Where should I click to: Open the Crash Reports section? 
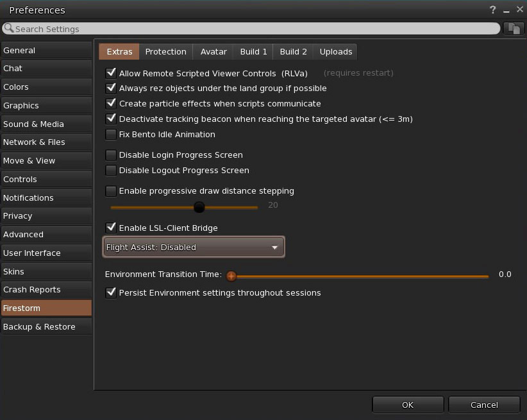[x=46, y=290]
